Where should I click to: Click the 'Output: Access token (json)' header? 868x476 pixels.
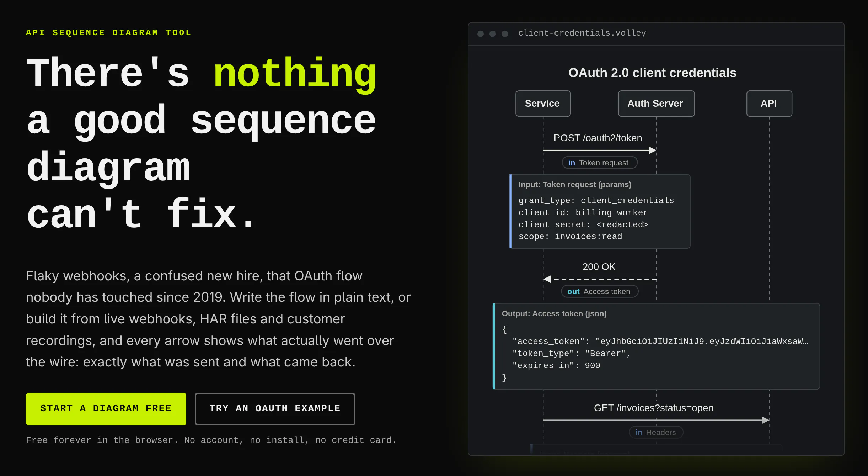coord(554,314)
